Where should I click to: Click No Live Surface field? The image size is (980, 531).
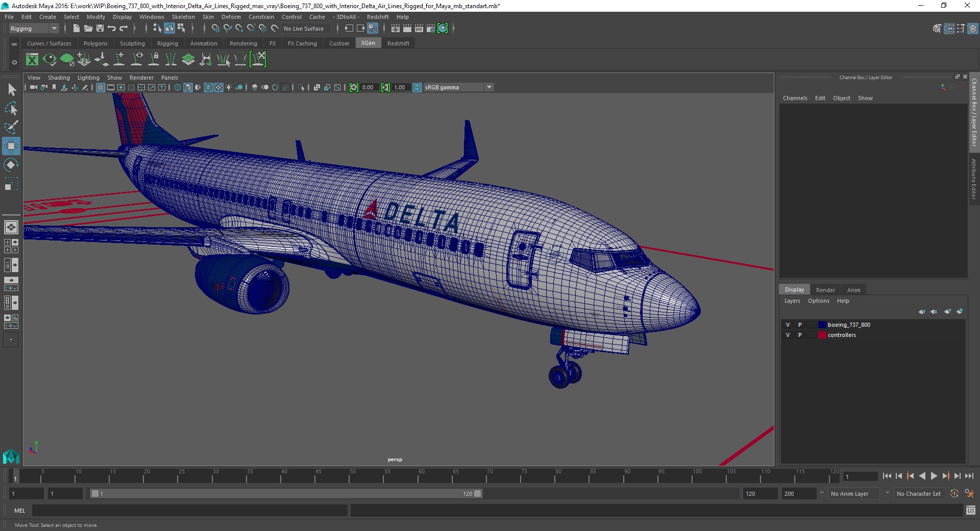306,29
